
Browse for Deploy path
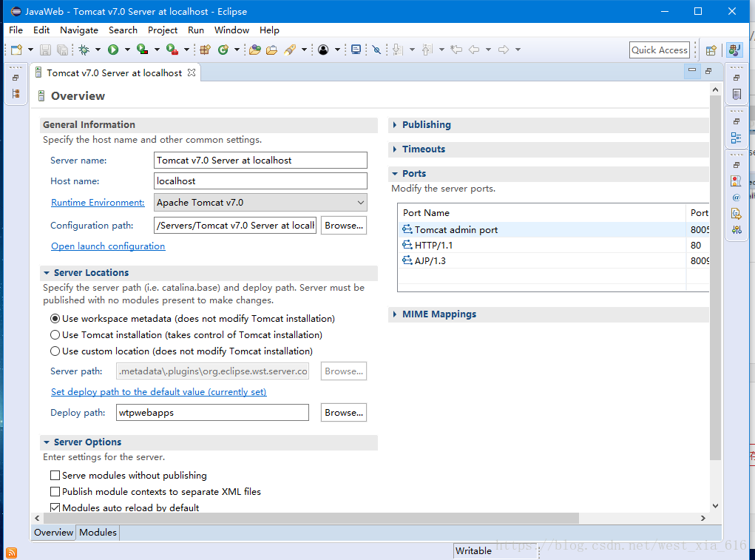[x=344, y=413]
